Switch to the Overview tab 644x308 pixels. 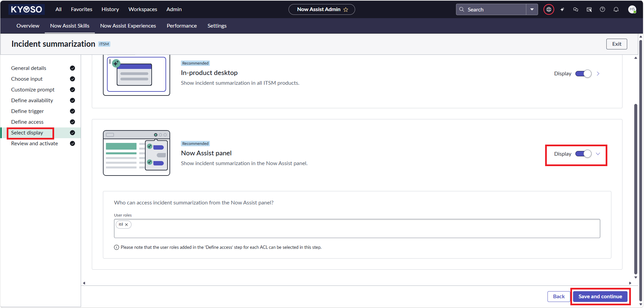tap(28, 26)
